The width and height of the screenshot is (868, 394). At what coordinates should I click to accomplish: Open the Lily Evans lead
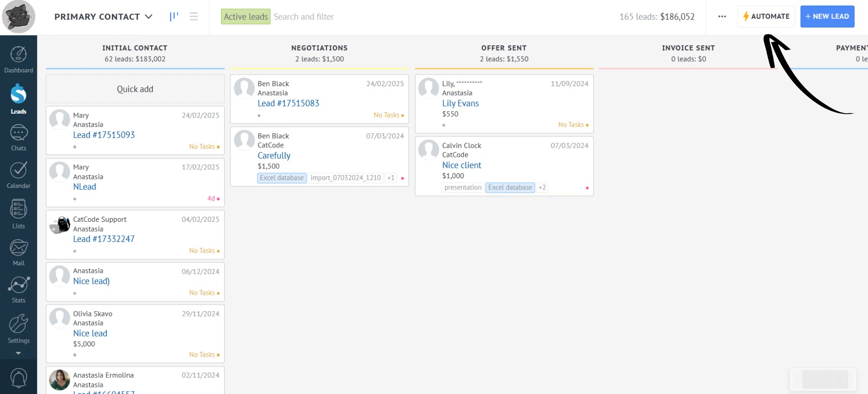(x=460, y=103)
